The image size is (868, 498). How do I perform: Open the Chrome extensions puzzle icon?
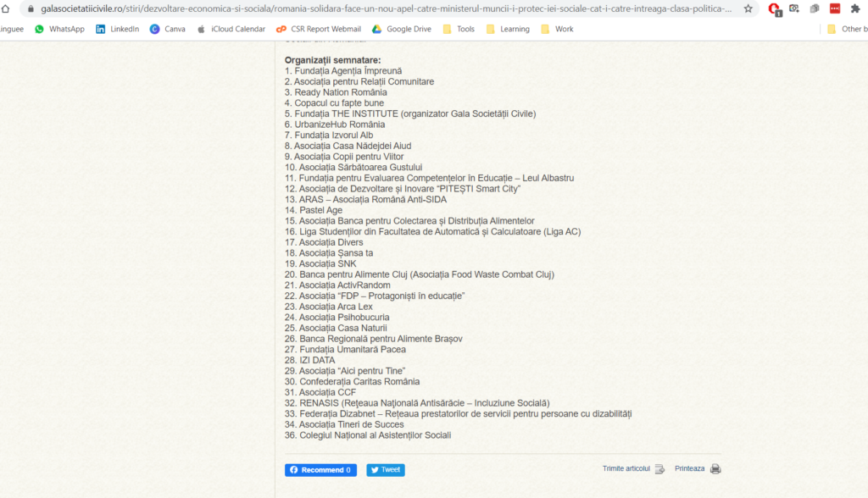coord(855,8)
